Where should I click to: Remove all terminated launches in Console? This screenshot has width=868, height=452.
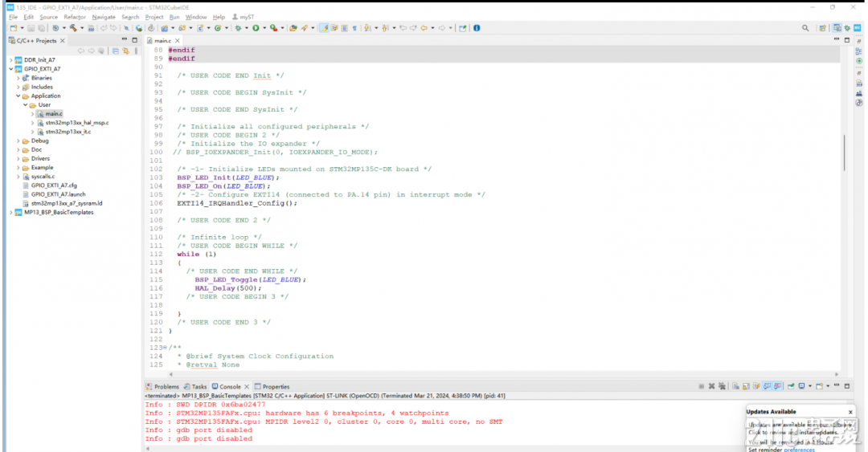click(x=722, y=386)
